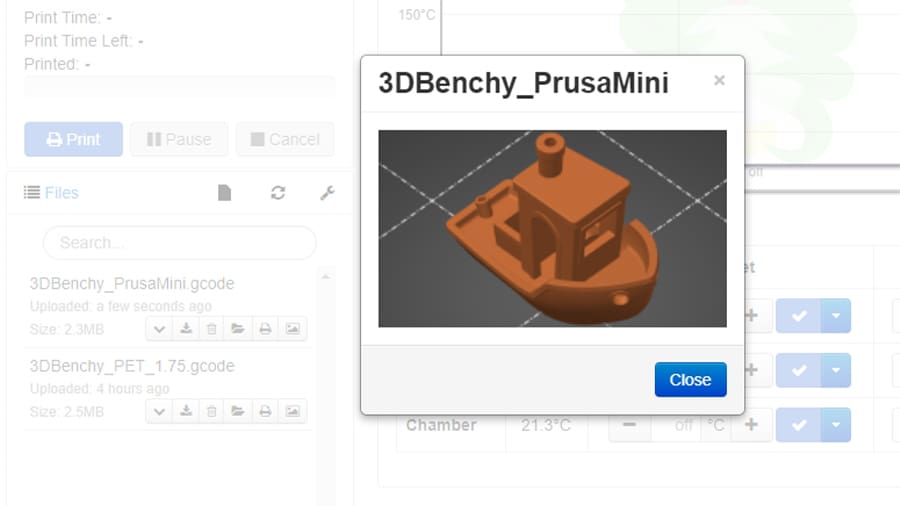Confirm temperature in topmost visible row
The image size is (900, 506).
pos(799,316)
